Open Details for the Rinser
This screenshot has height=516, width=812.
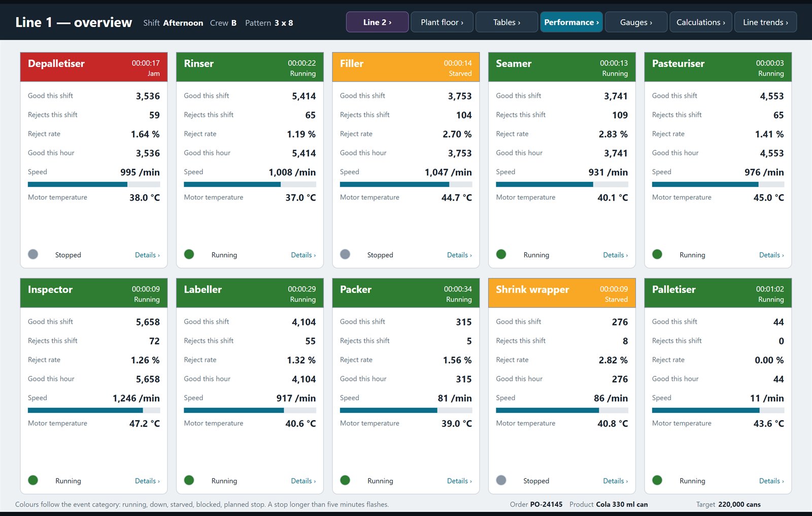pos(303,255)
